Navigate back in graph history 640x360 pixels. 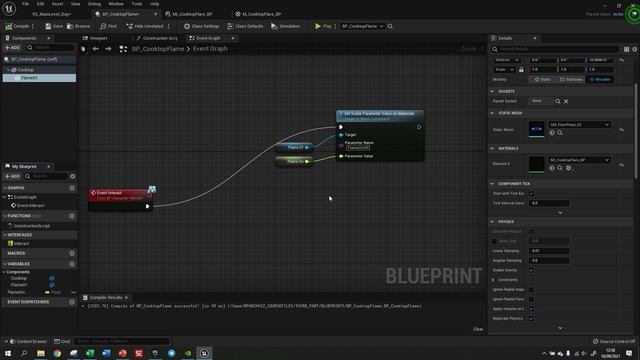(95, 49)
